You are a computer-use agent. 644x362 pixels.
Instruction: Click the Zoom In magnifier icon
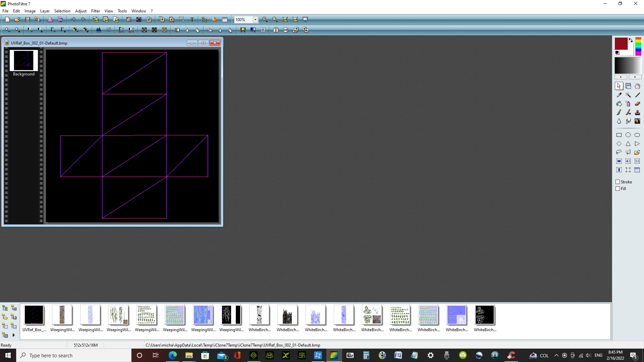click(x=265, y=19)
